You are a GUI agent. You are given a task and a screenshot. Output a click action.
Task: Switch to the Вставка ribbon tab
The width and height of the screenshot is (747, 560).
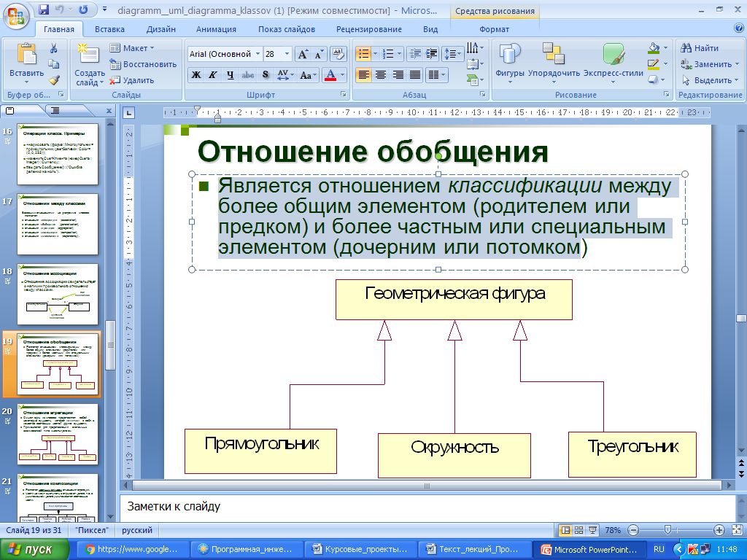pos(109,29)
